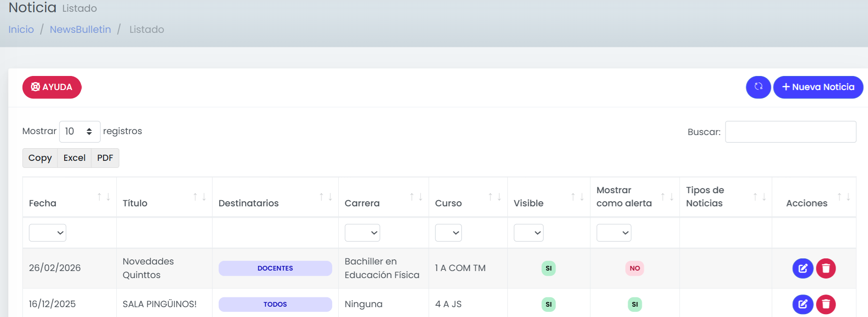Click the NO alert badge for Novedades Quinttos

(635, 268)
